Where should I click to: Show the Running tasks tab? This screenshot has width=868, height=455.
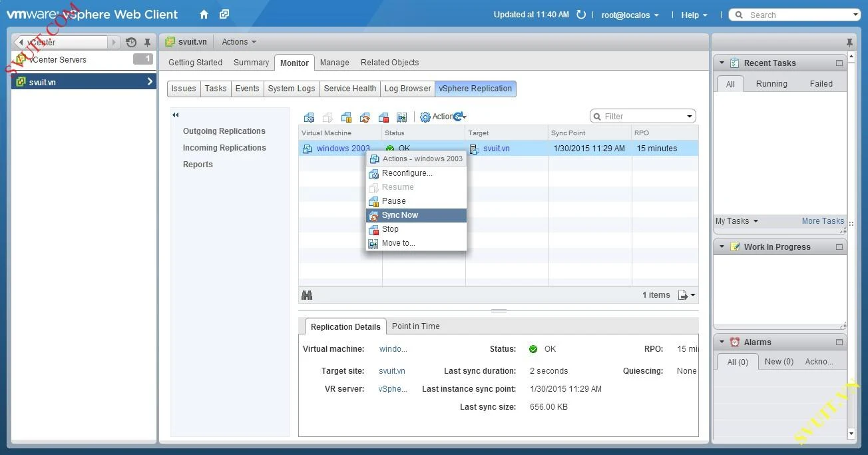pos(771,84)
